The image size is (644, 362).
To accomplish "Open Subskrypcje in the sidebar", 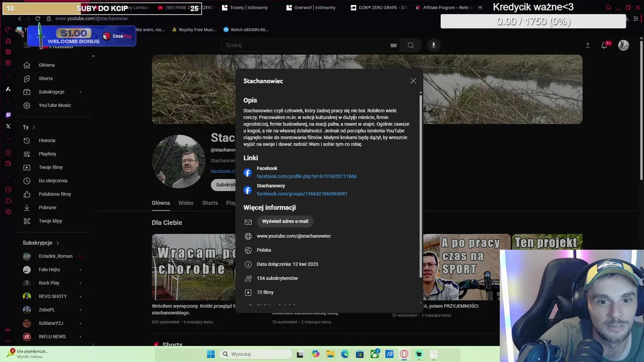I will tap(52, 92).
